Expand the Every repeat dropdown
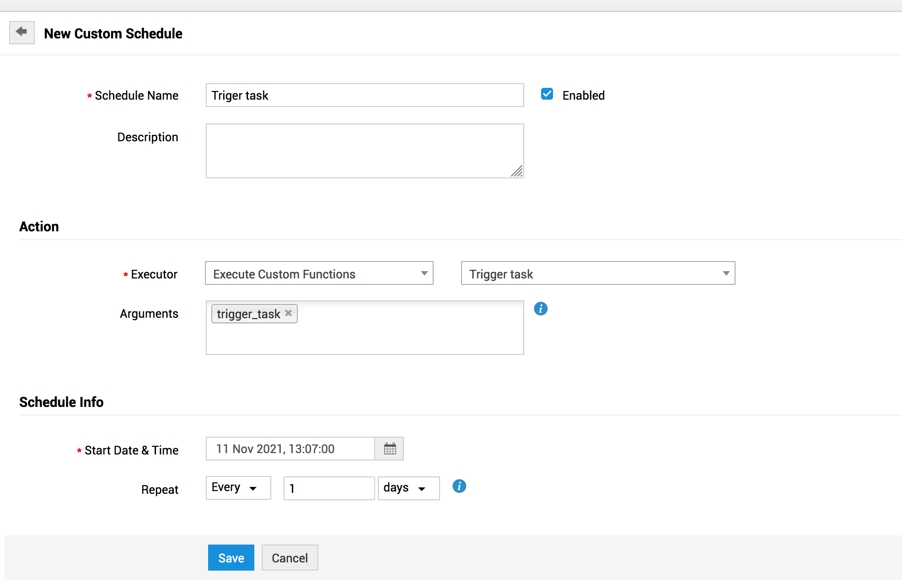 238,488
